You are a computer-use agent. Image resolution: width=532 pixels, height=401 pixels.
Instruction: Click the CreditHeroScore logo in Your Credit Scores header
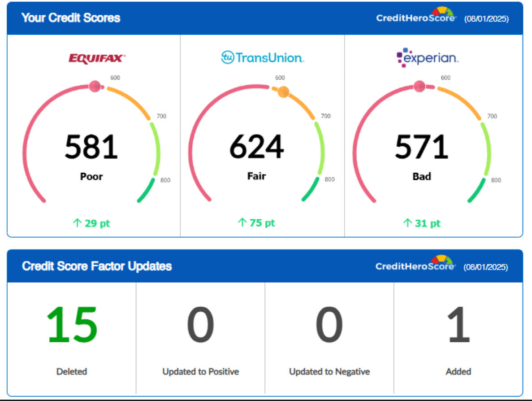tap(416, 16)
